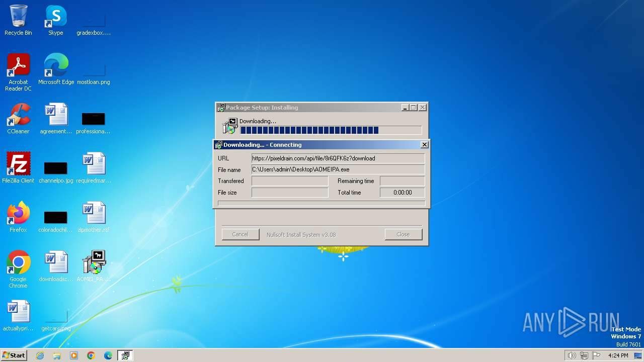Click the File name field
Screen dimensions: 644x362
(x=338, y=170)
